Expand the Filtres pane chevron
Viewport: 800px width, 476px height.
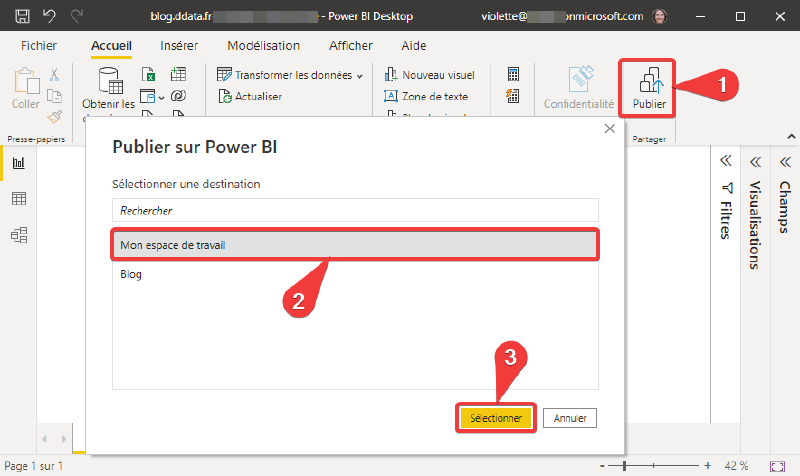tap(726, 161)
